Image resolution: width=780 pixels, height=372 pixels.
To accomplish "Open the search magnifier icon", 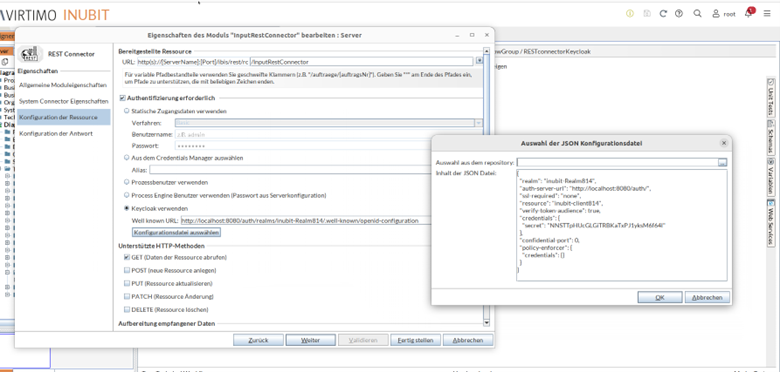I will 697,14.
